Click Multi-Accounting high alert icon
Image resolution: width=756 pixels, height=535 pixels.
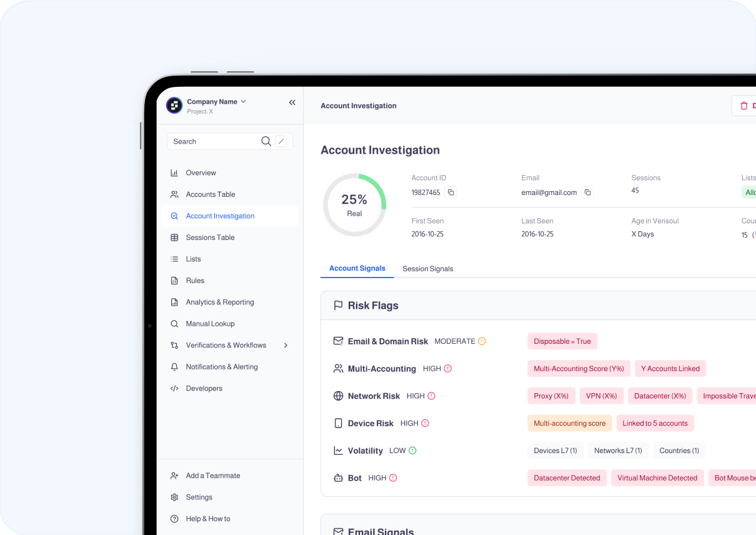447,369
